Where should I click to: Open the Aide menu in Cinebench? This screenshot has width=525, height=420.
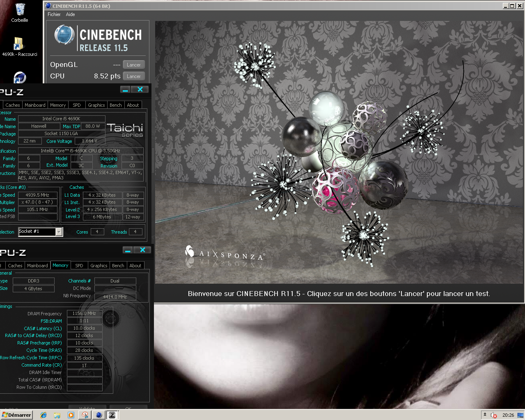click(x=70, y=14)
